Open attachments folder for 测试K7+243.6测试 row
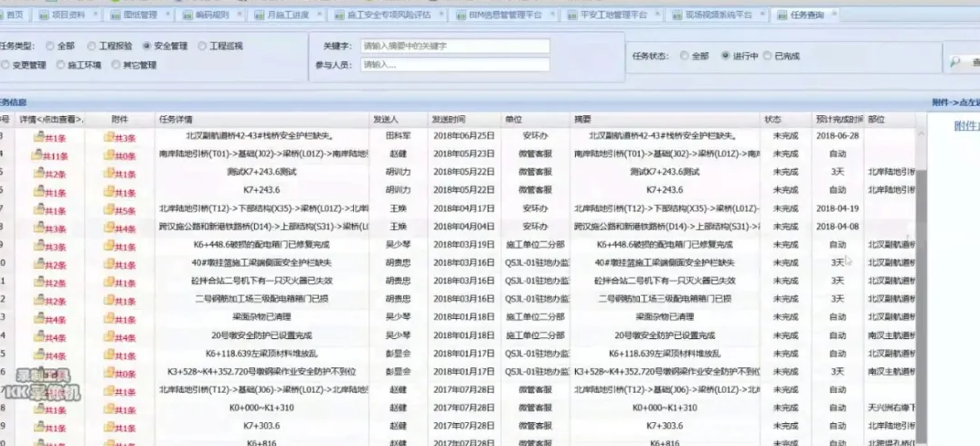 coord(109,172)
